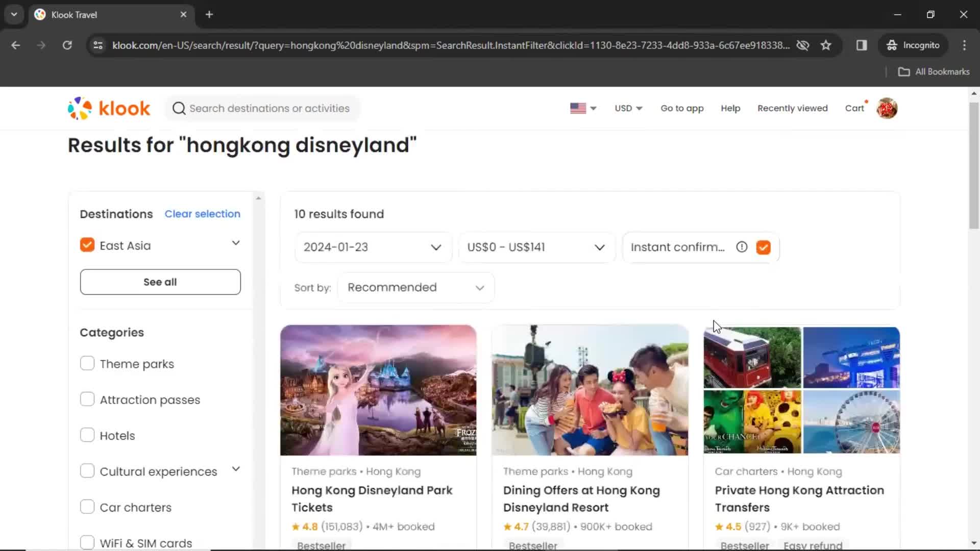Click the 4.5 rating on Attraction Transfers
980x551 pixels.
[x=728, y=527]
